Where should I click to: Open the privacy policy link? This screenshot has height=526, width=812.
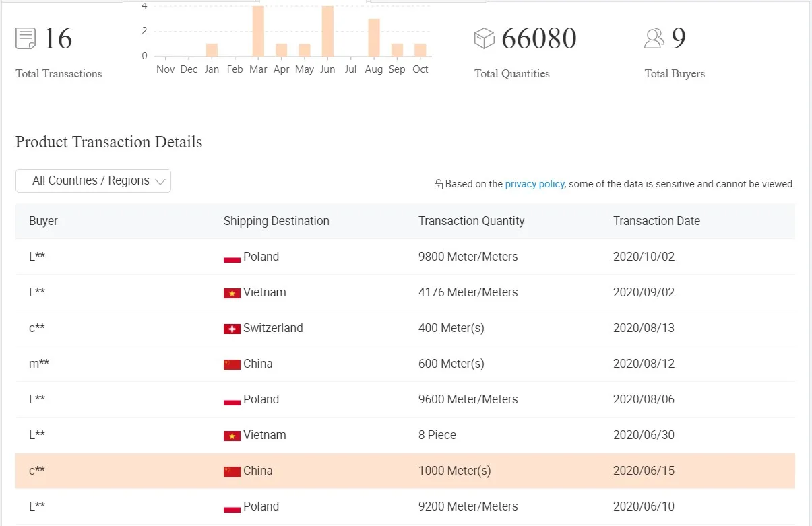tap(534, 184)
